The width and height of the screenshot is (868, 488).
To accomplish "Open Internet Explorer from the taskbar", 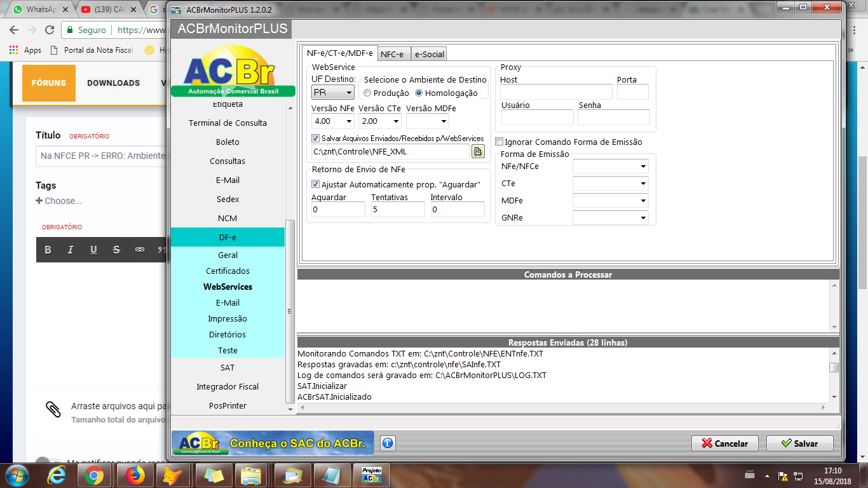I will click(55, 475).
